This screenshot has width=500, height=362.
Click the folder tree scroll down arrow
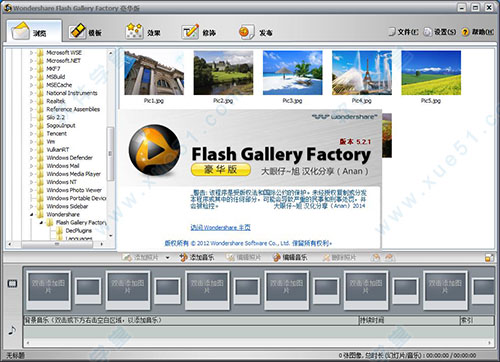[110, 236]
